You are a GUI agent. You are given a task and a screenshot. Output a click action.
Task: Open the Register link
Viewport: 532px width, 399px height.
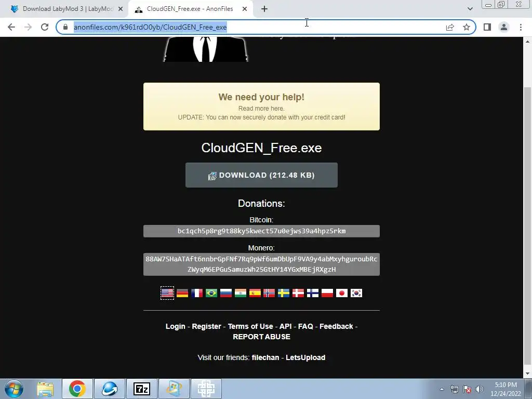point(206,326)
